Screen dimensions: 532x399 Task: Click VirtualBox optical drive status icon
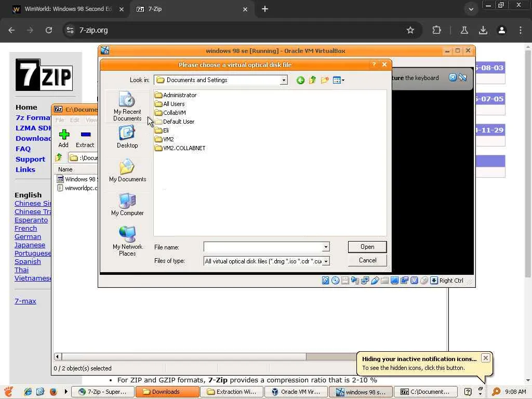[335, 280]
